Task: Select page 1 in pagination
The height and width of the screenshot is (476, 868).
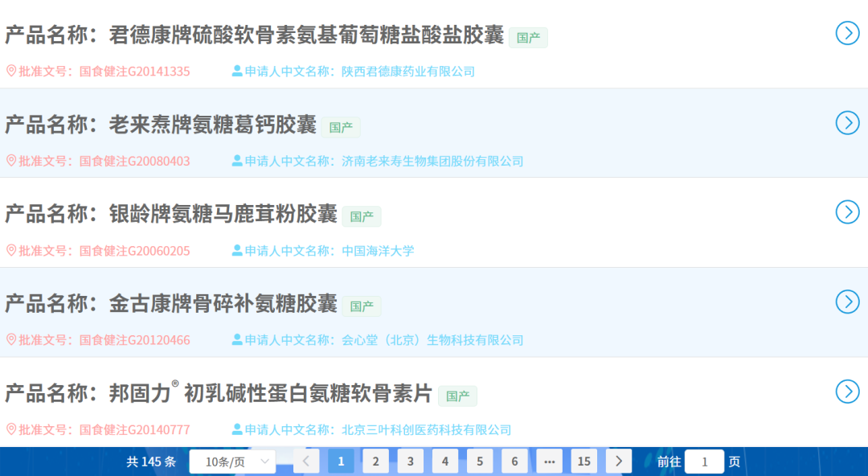Action: click(x=341, y=462)
